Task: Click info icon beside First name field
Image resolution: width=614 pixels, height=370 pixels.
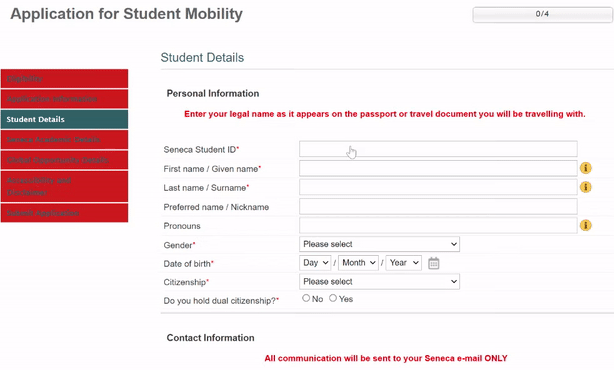Action: (x=585, y=168)
